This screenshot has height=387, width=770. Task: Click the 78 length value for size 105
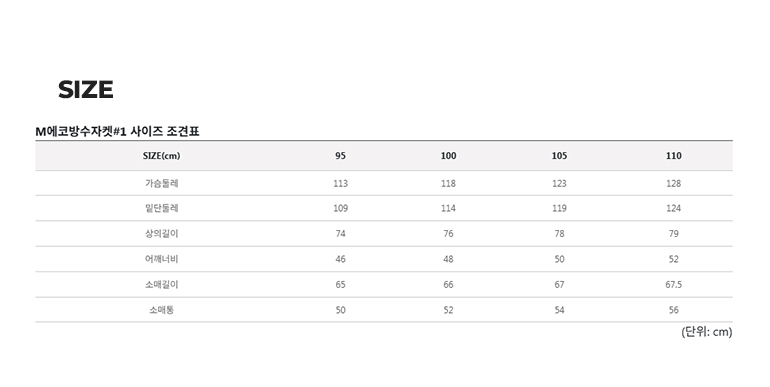(559, 234)
